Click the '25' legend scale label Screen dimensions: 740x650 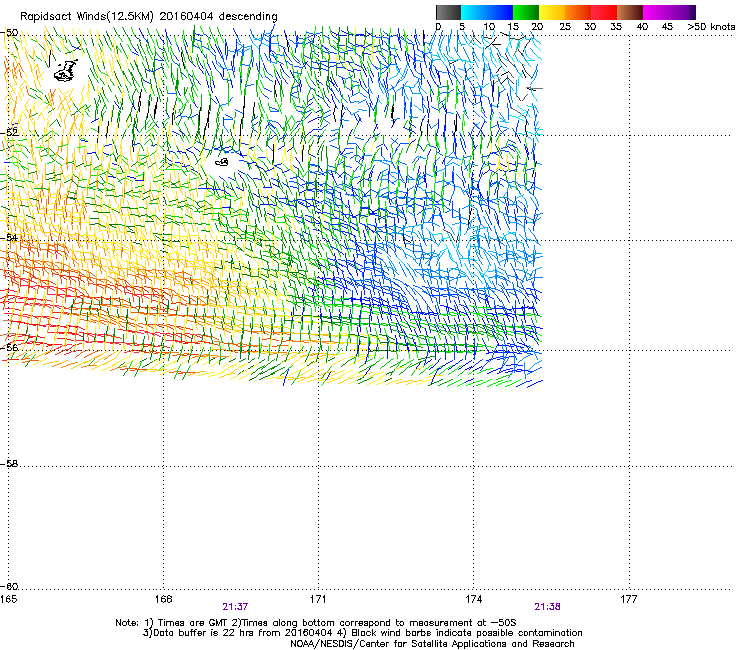point(564,27)
